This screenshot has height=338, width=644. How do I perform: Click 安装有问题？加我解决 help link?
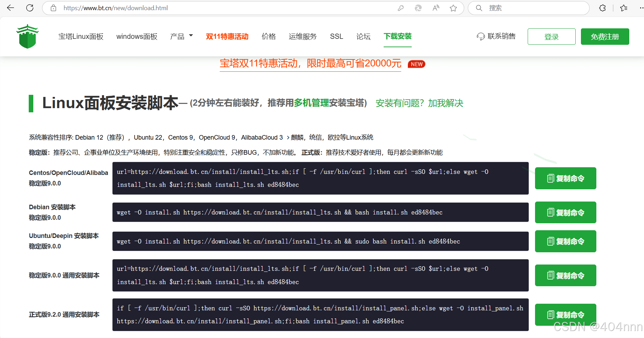point(419,103)
